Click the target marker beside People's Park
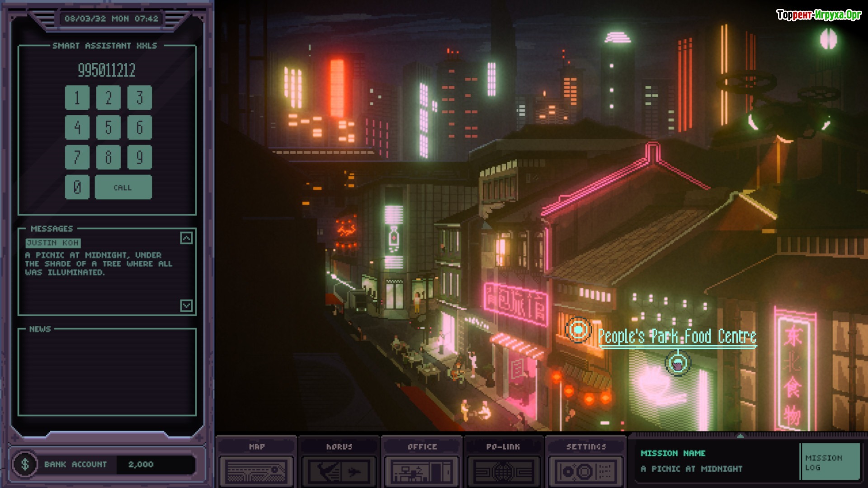The height and width of the screenshot is (488, 868). coord(578,330)
